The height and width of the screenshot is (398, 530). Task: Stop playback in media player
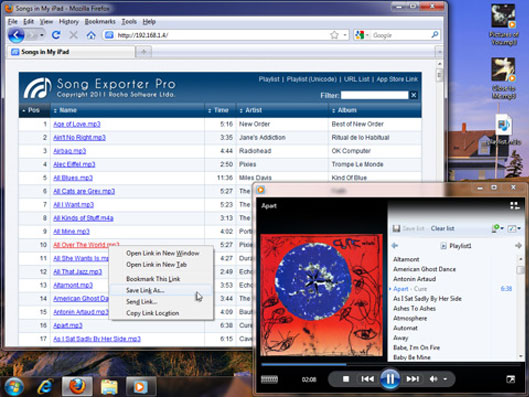pos(346,379)
